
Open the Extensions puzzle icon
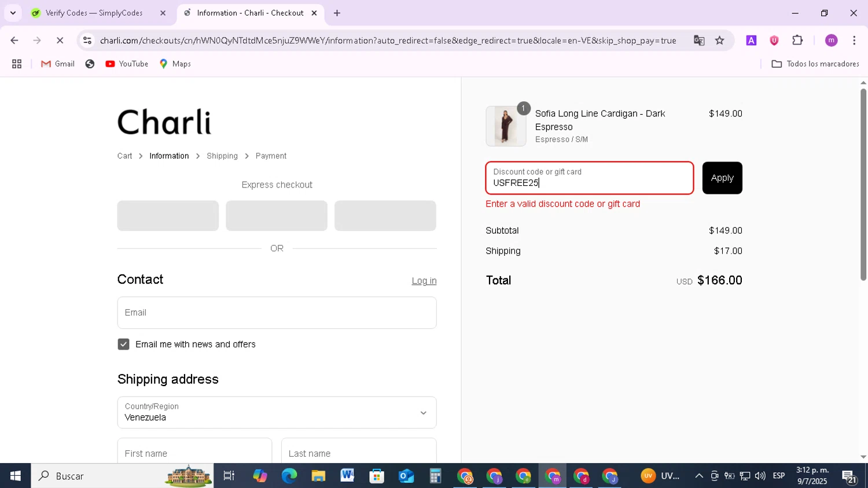[797, 41]
